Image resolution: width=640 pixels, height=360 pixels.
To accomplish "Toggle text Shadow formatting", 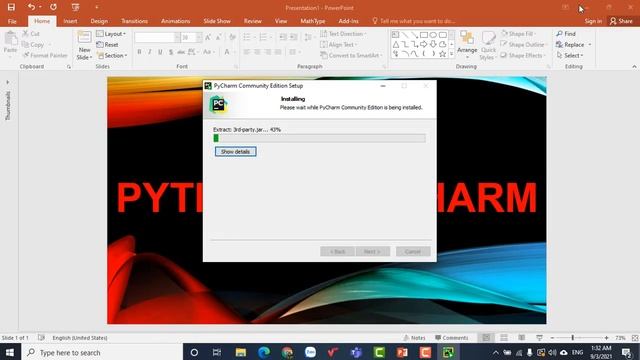I will click(x=171, y=52).
